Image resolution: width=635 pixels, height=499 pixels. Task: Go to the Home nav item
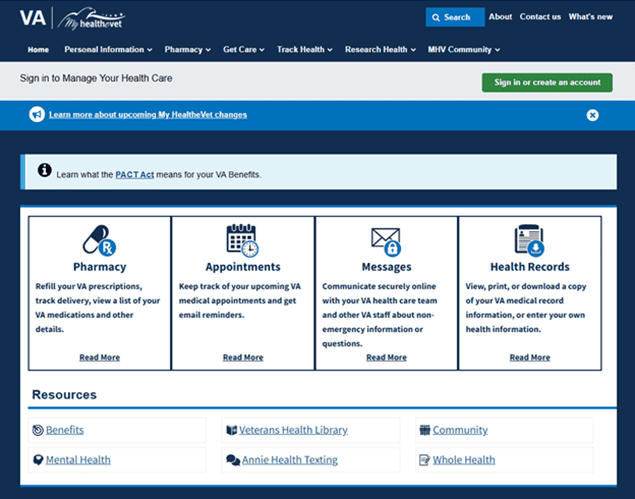point(38,49)
